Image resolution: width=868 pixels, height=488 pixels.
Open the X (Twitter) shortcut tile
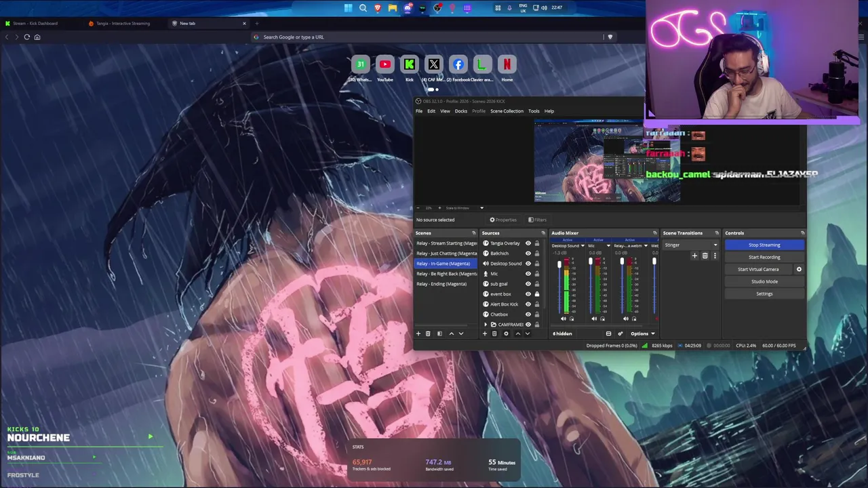point(434,65)
